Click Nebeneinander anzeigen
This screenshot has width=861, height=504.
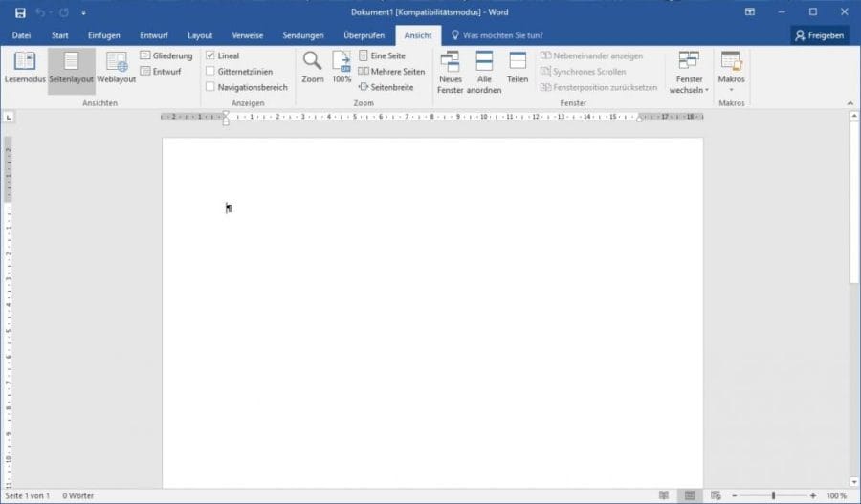point(591,55)
